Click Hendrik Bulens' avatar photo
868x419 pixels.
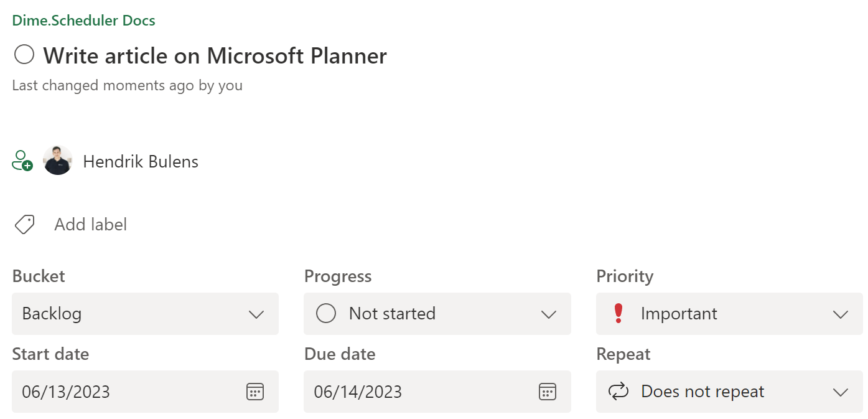[58, 161]
